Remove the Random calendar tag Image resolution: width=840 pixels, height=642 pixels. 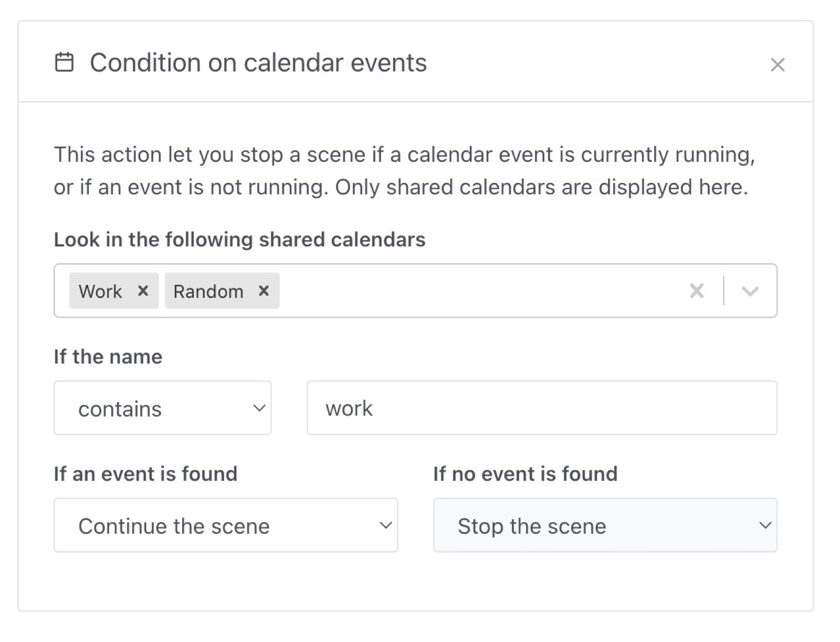coord(264,291)
